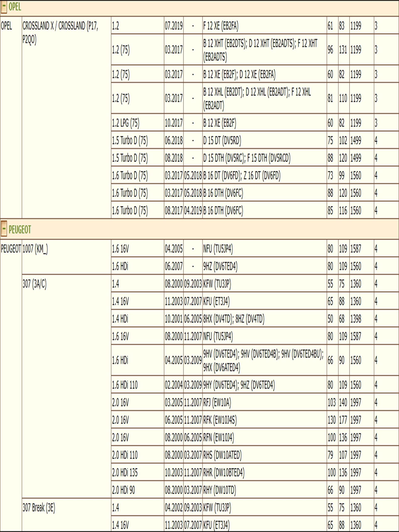Click the 2.0 HDi 135 variant cell
399x532 pixels.
[124, 473]
